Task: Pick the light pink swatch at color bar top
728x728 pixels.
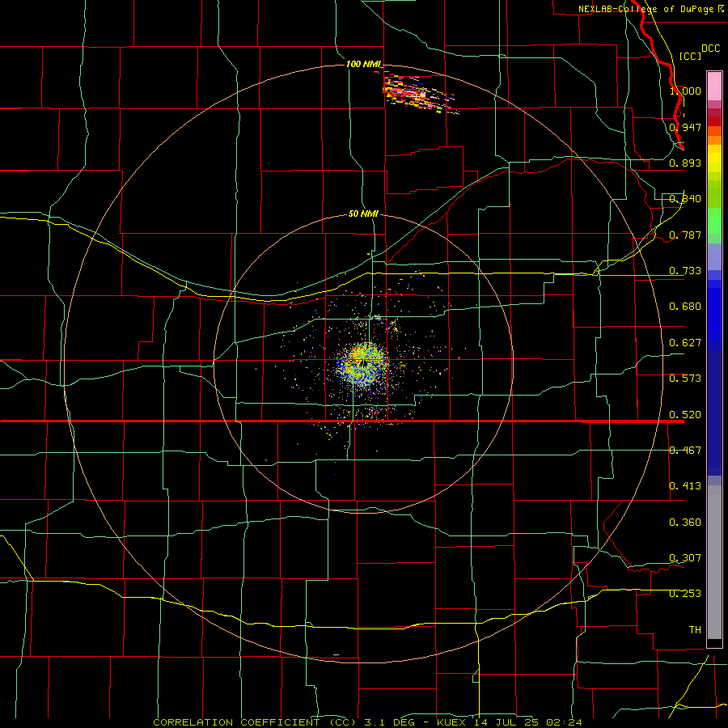Action: click(x=714, y=87)
